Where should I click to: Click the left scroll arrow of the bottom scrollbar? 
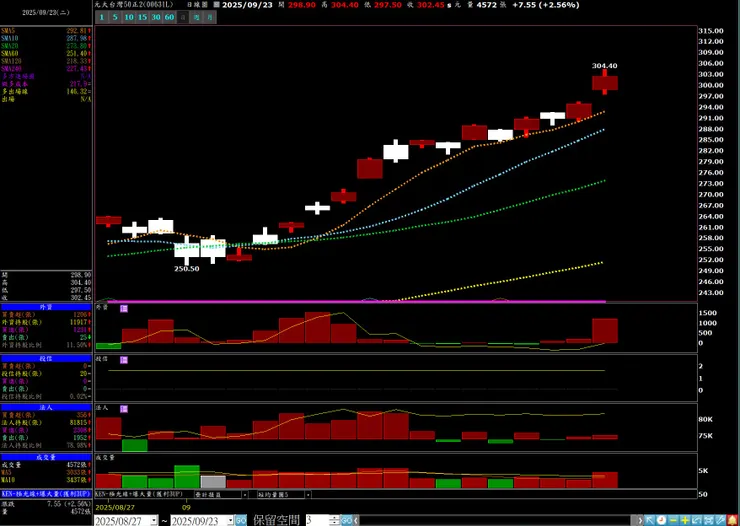click(x=357, y=520)
